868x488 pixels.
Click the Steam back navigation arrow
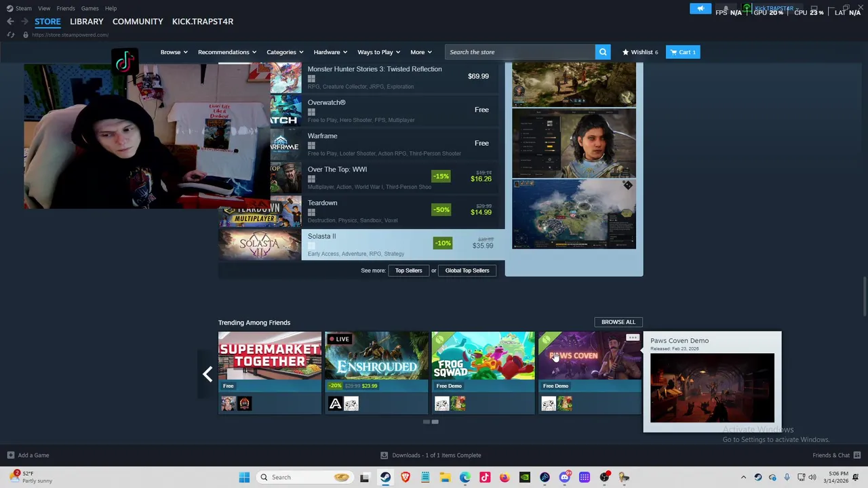click(x=10, y=22)
